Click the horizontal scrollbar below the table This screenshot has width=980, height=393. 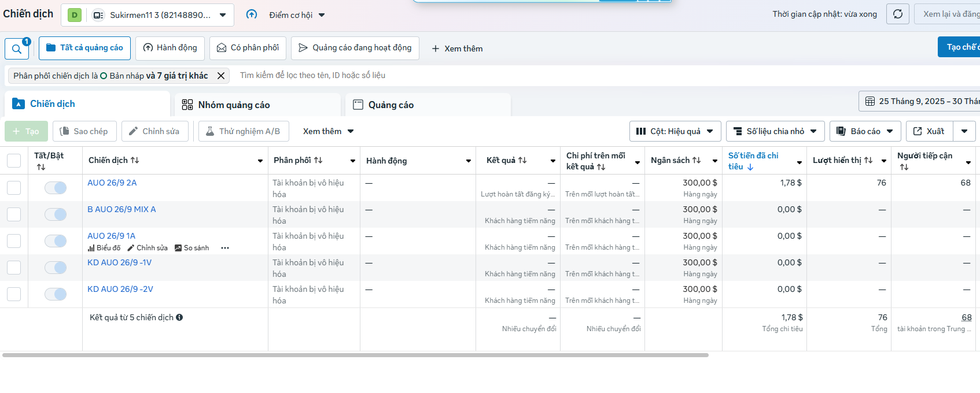[355, 355]
